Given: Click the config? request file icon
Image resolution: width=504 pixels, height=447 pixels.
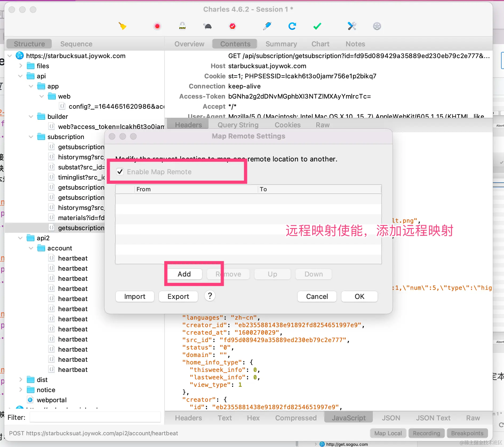Looking at the screenshot, I should 62,106.
